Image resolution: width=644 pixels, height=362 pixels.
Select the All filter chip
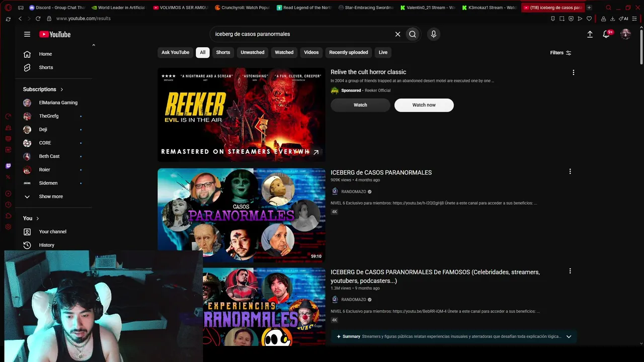tap(202, 52)
